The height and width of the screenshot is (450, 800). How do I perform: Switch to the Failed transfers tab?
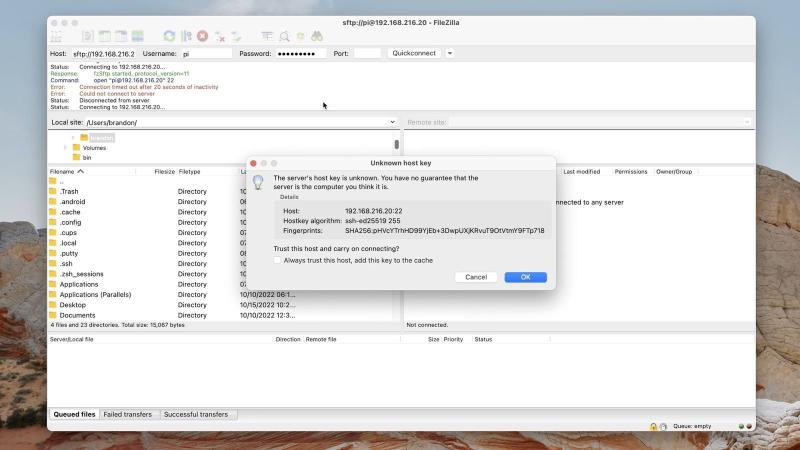point(127,414)
